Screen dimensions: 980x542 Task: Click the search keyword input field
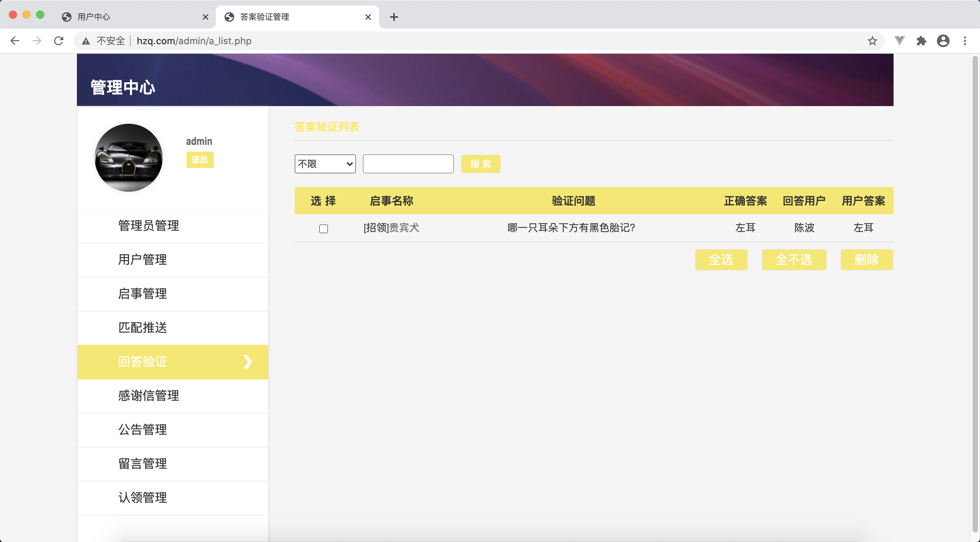[408, 164]
